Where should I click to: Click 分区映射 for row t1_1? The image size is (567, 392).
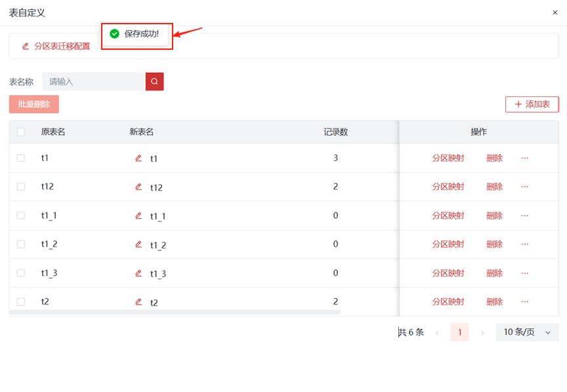pyautogui.click(x=448, y=216)
